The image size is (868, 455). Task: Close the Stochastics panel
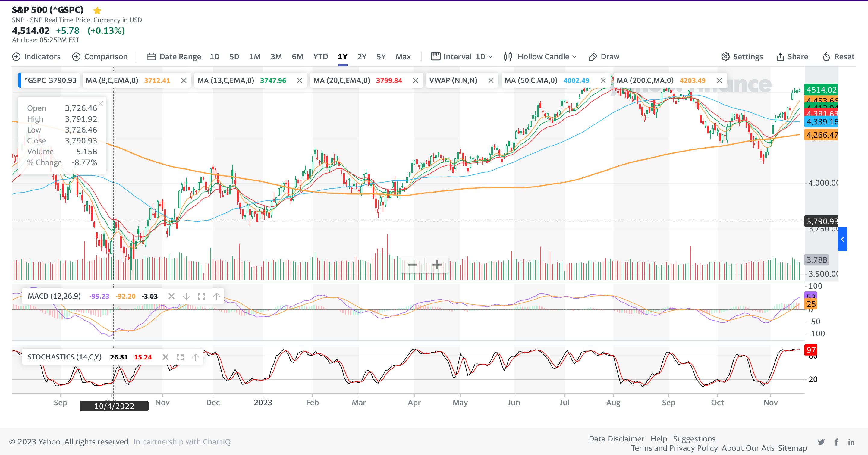(165, 357)
